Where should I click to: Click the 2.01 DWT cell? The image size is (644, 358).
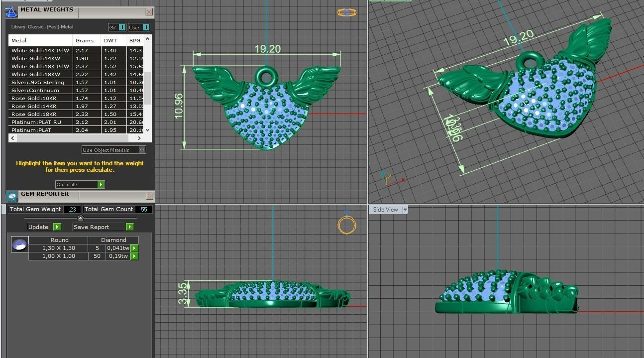tap(114, 122)
